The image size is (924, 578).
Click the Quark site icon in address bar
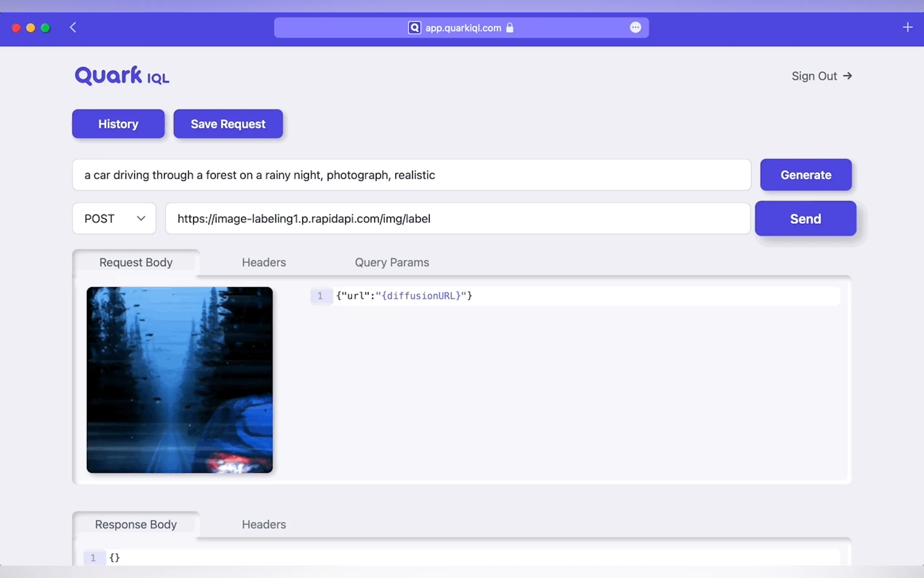coord(414,28)
